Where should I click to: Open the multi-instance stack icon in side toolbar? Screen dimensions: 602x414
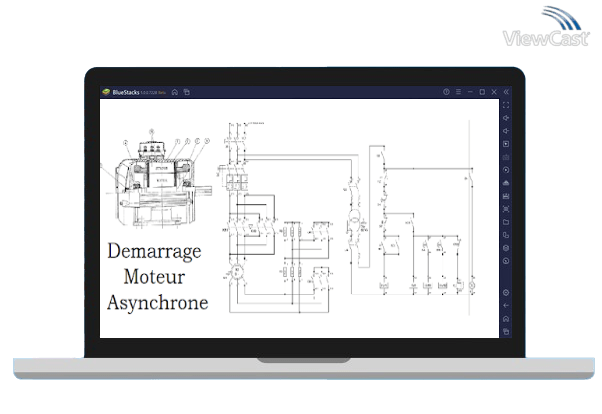pyautogui.click(x=506, y=248)
